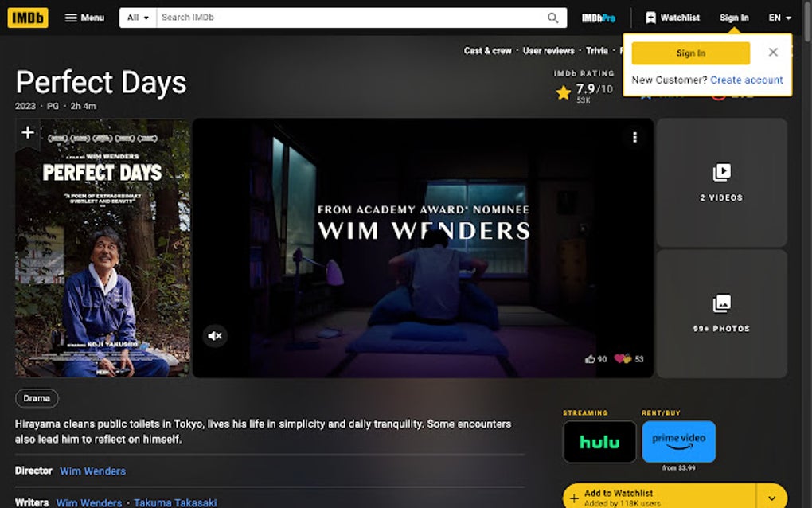812x508 pixels.
Task: Click the magnifying glass search icon
Action: tap(553, 18)
